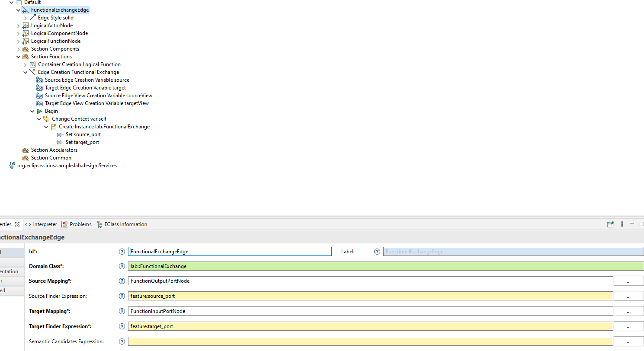
Task: Open Source Finder Expression ellipsis editor
Action: (x=628, y=296)
